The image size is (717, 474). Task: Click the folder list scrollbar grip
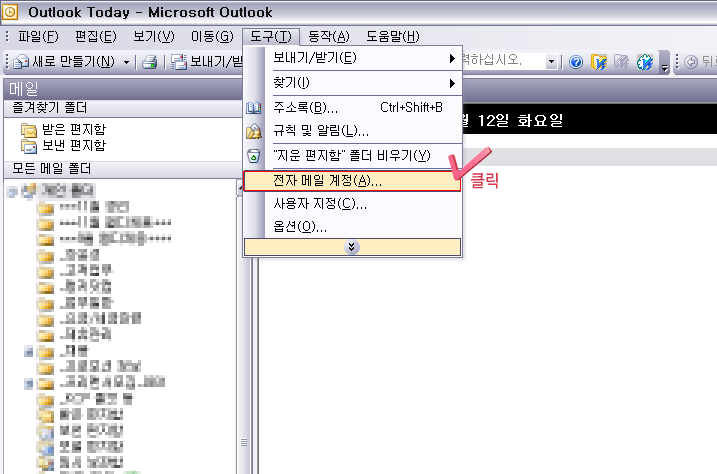point(244,442)
